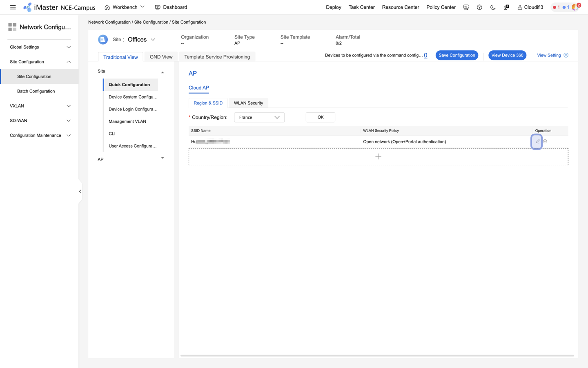Open the language switch icon
The height and width of the screenshot is (368, 588).
(x=506, y=7)
